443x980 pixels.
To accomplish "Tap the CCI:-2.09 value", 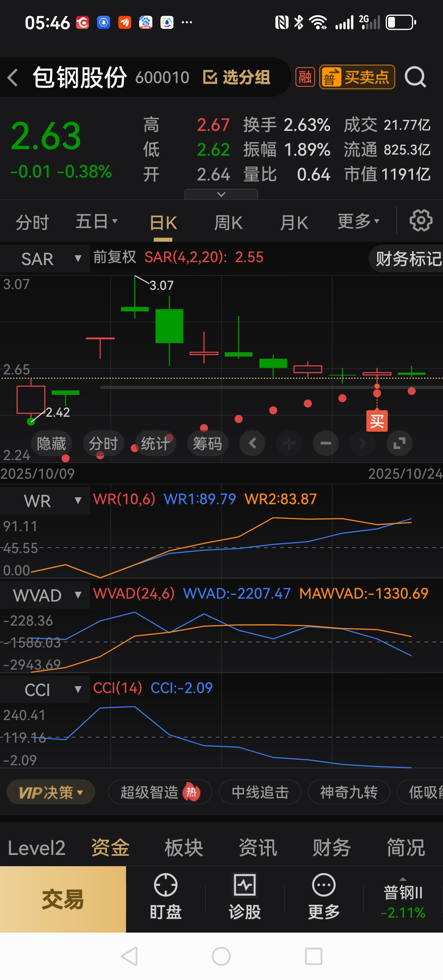I will click(182, 688).
